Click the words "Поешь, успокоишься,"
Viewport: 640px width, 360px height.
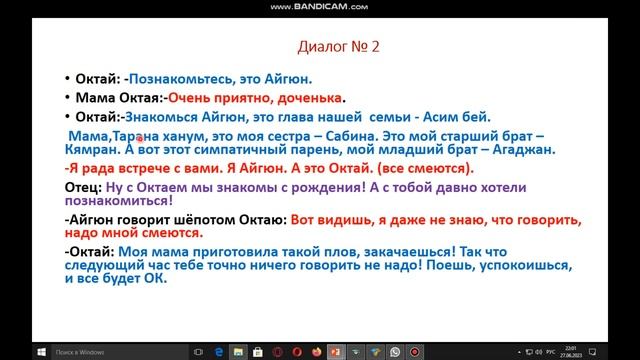pos(499,265)
